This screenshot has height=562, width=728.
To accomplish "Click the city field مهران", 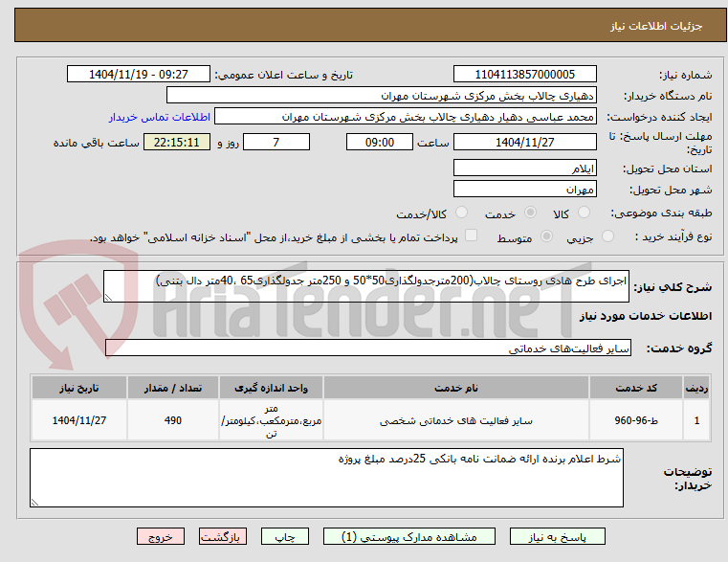I will 524,189.
